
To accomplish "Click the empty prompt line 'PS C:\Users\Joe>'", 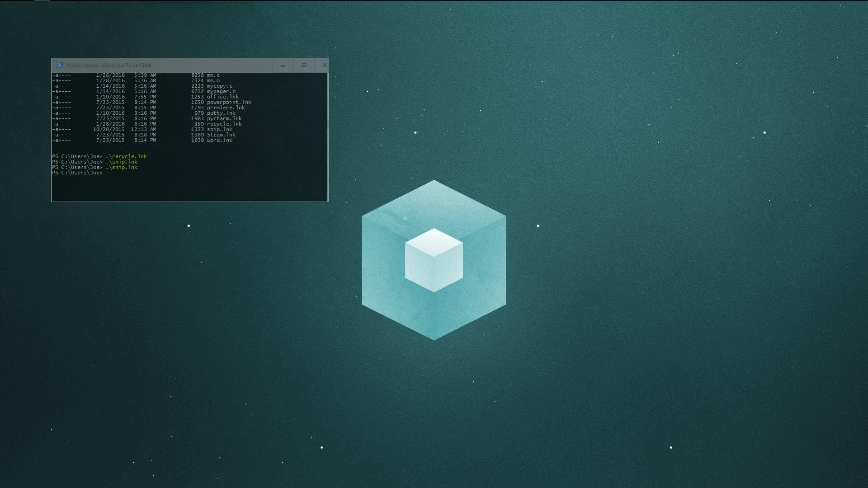I will (77, 173).
